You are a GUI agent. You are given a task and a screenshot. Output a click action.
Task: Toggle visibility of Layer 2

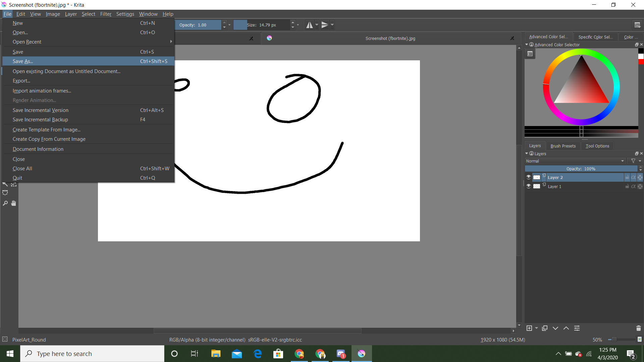(529, 177)
